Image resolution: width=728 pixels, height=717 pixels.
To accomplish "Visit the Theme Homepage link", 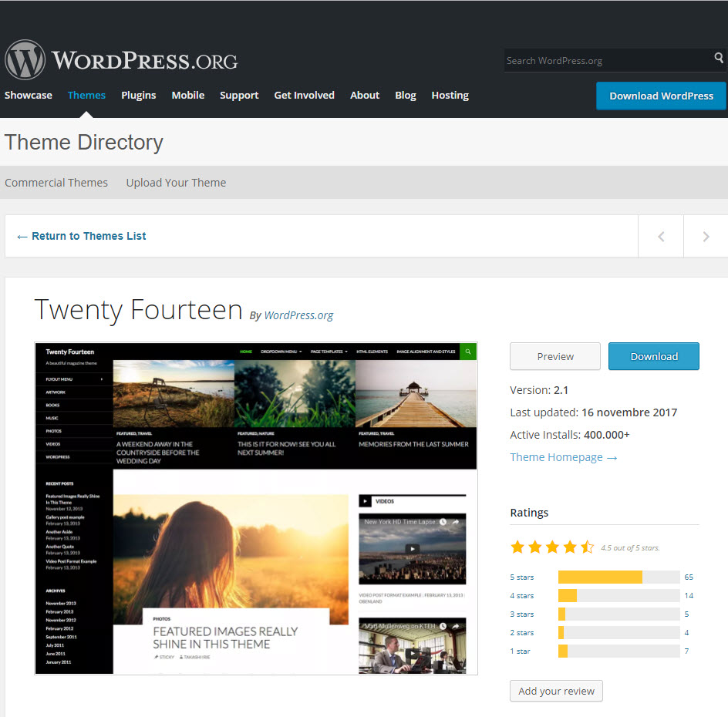I will click(x=563, y=457).
